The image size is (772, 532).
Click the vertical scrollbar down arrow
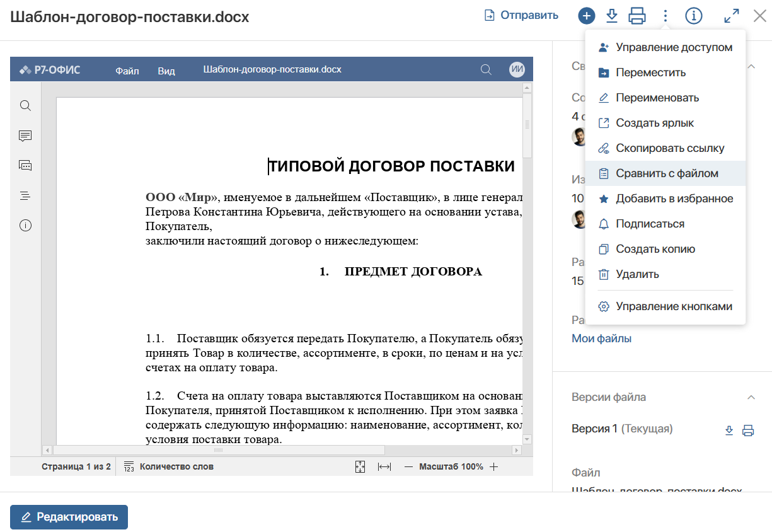tap(527, 439)
